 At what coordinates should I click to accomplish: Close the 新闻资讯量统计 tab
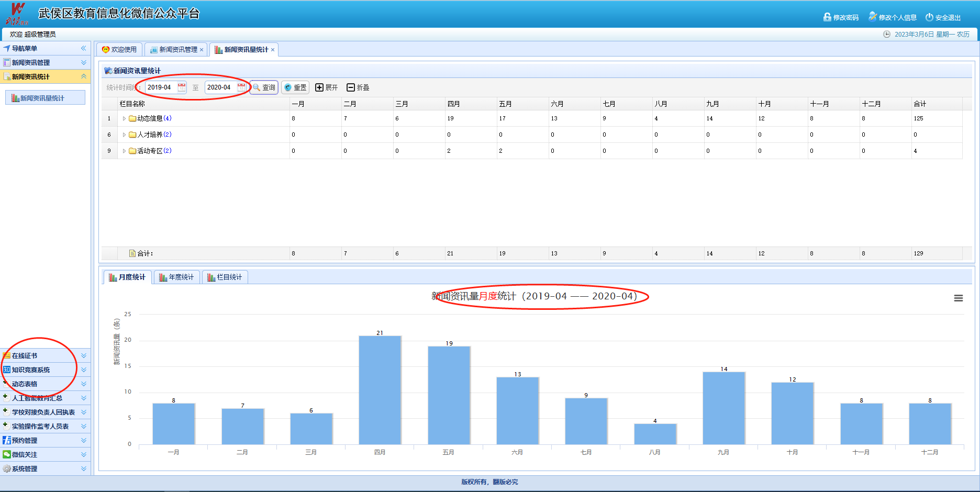point(273,50)
